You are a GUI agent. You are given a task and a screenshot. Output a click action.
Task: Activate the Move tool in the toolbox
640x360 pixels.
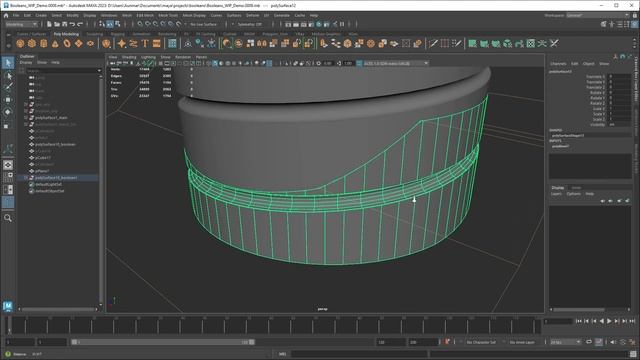point(8,100)
